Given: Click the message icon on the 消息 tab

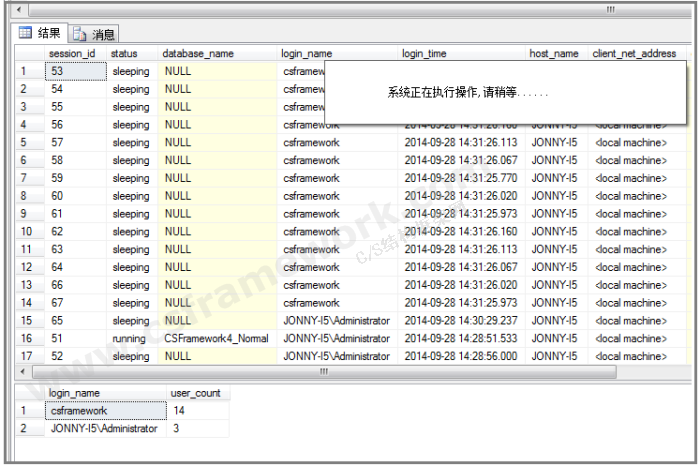Looking at the screenshot, I should point(80,34).
